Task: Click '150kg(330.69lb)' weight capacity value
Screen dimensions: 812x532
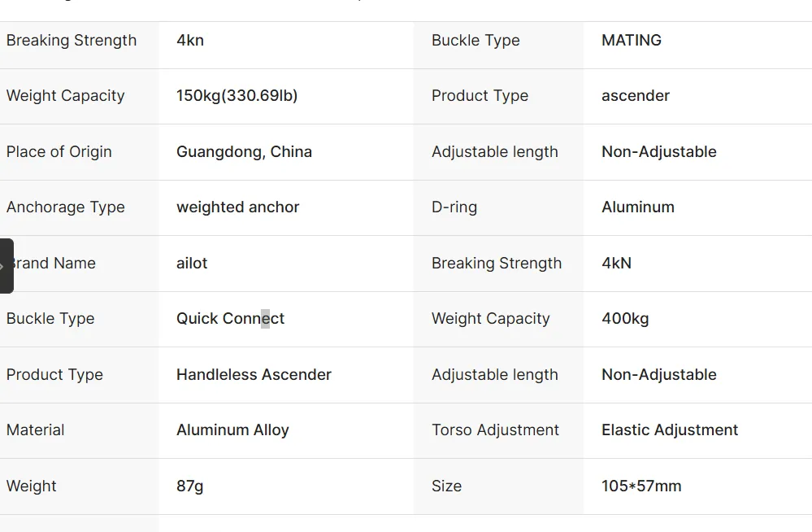Action: click(x=237, y=96)
